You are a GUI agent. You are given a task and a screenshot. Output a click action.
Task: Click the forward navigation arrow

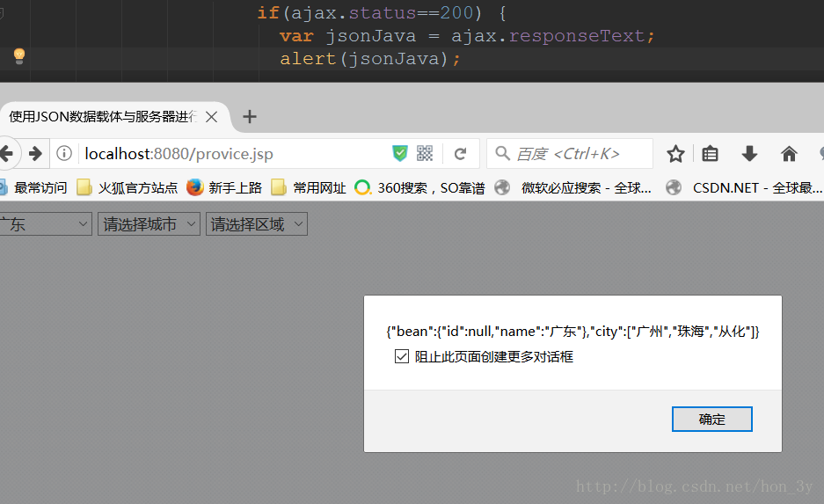tap(35, 154)
